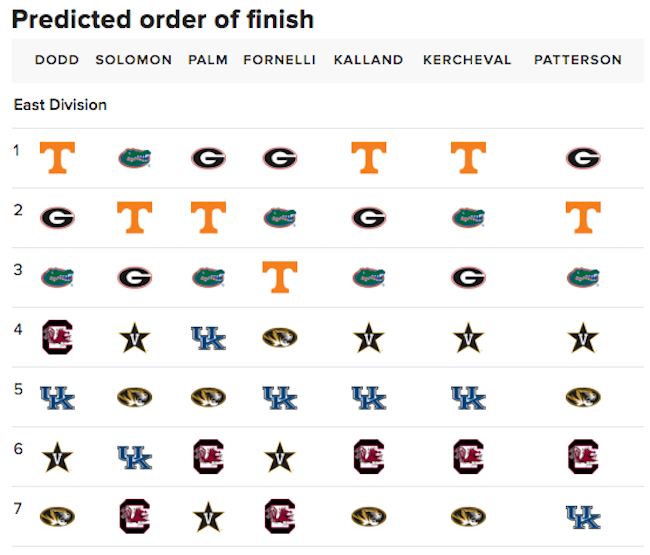Select the PATTERSON column header
Screen dimensions: 650x555
578,60
